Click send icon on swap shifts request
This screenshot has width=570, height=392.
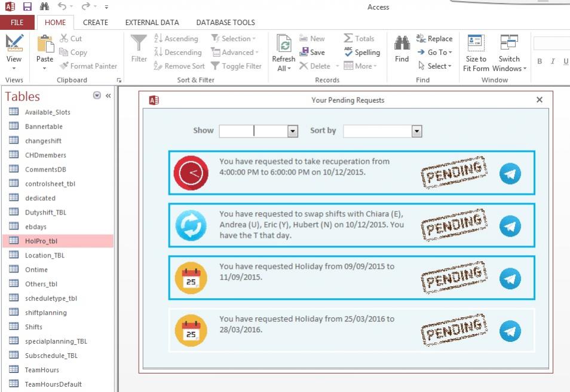click(x=510, y=226)
